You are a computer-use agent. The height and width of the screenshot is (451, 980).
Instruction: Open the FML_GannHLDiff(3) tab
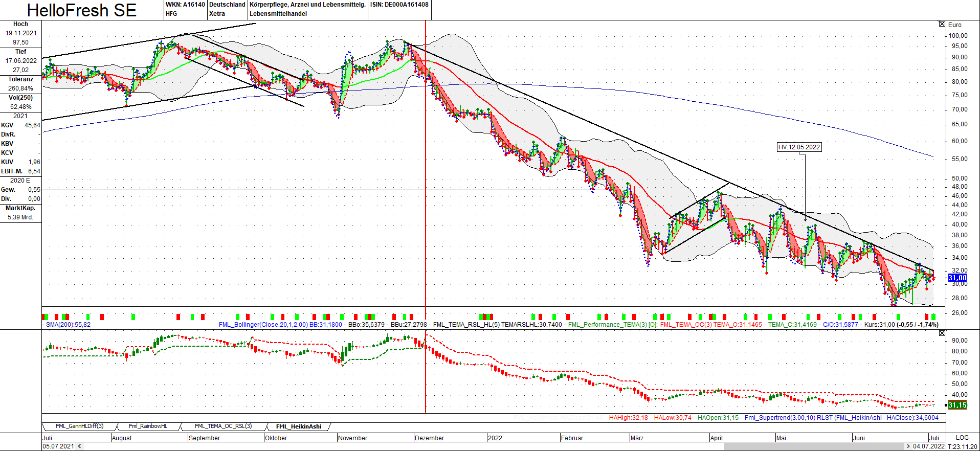click(x=80, y=426)
